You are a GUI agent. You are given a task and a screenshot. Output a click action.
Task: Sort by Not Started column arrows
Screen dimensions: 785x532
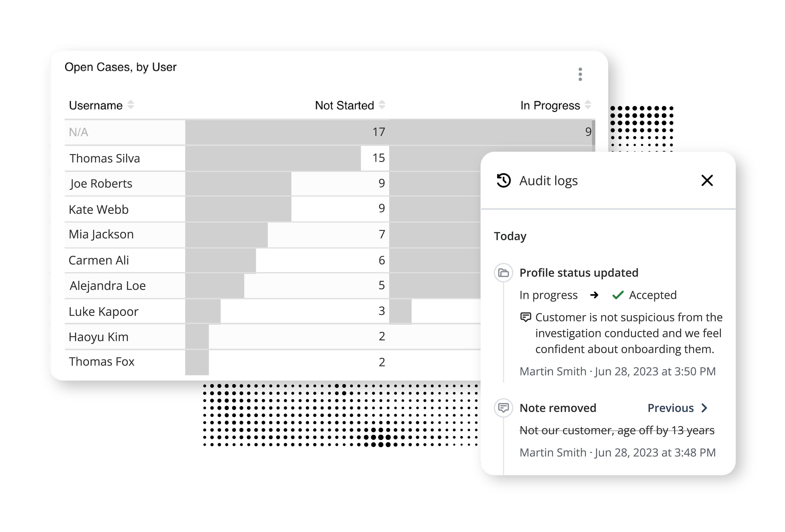(x=382, y=105)
